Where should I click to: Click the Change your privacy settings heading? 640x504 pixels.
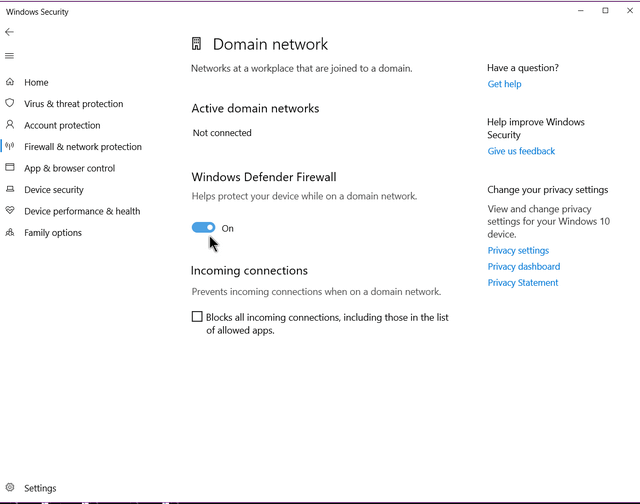tap(547, 190)
